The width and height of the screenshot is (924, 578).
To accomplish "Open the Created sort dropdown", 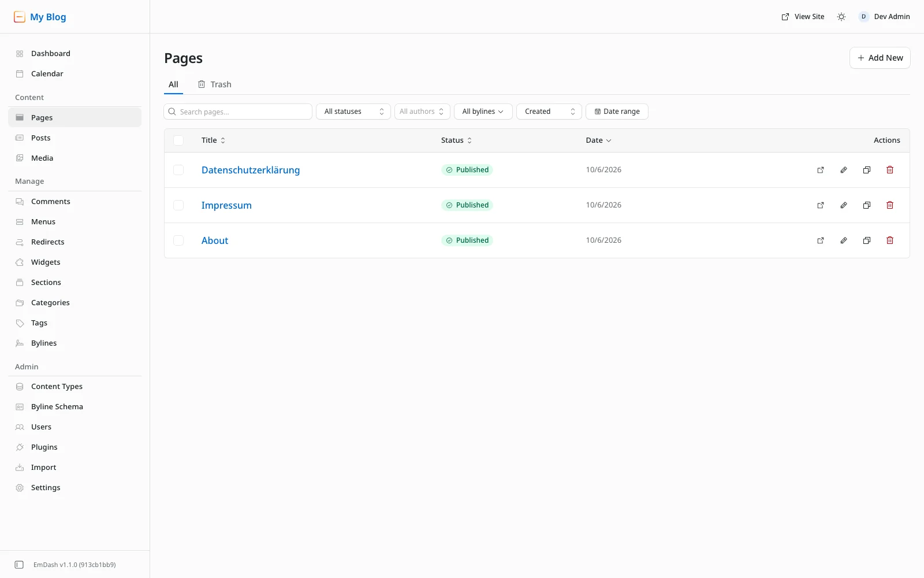I will [x=549, y=112].
